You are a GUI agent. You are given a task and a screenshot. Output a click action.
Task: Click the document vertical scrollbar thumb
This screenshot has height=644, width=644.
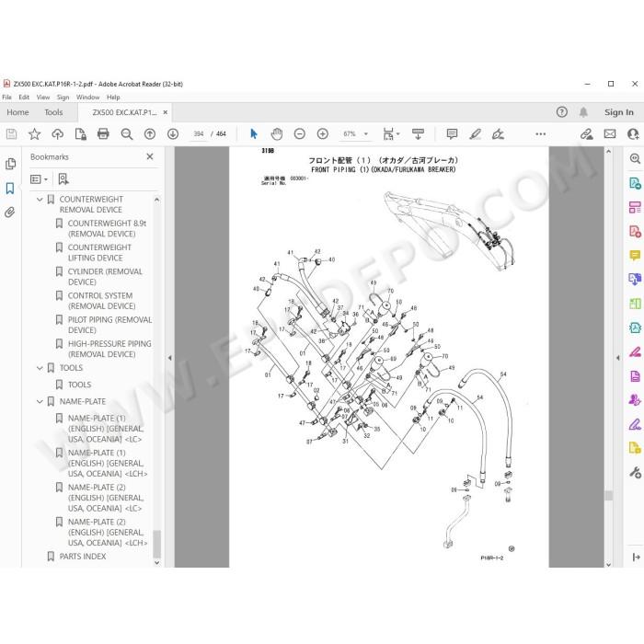coord(609,495)
